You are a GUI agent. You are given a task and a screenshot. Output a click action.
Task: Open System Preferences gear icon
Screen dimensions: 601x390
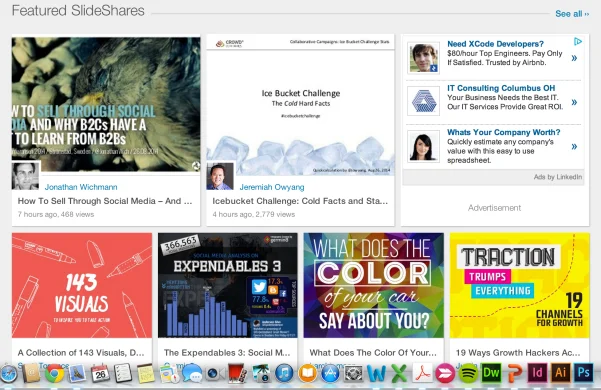click(353, 374)
